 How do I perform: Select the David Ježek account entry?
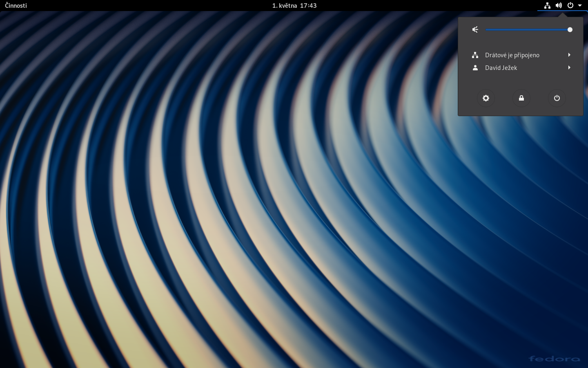click(501, 67)
